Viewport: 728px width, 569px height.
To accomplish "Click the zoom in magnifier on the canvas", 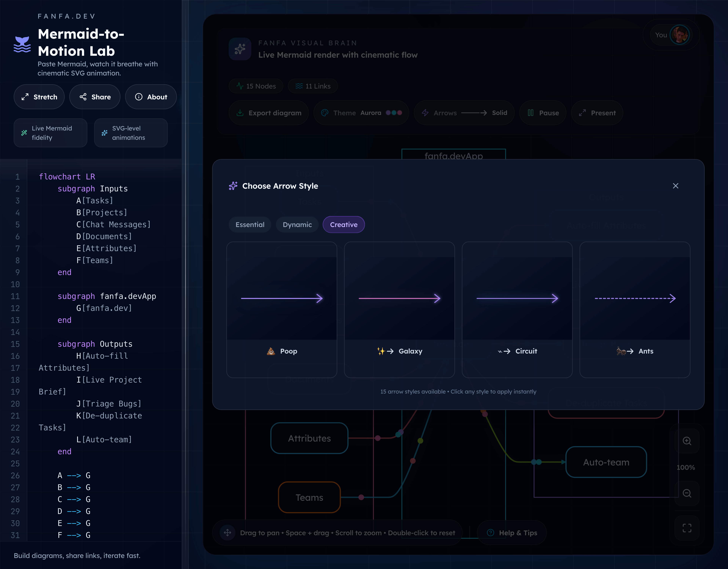I will coord(687,441).
